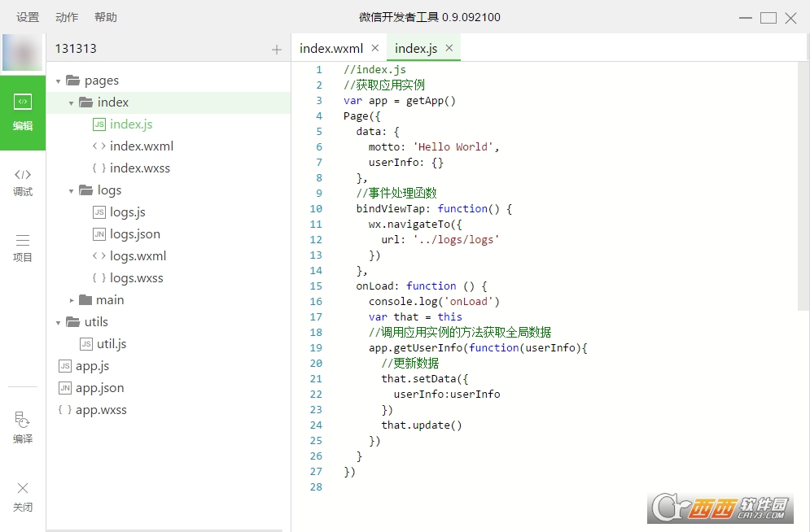Close the 微信开发者工具 window
The width and height of the screenshot is (810, 532).
point(791,18)
